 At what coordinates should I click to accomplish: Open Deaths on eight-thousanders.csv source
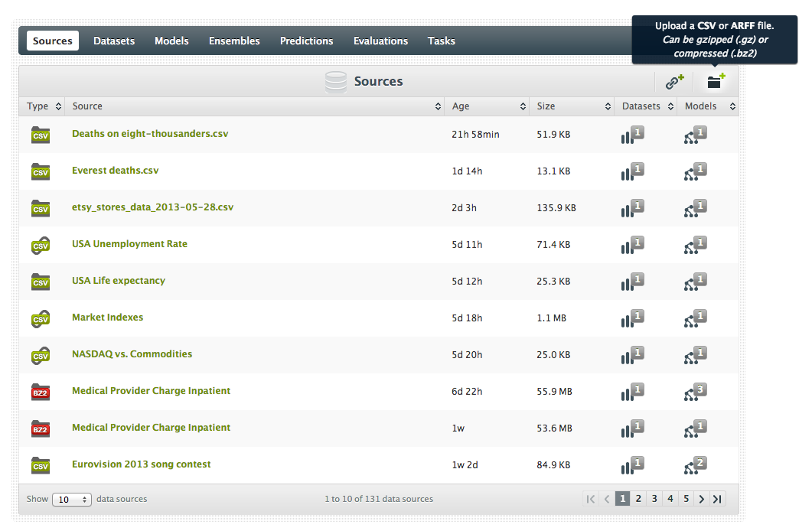[150, 134]
